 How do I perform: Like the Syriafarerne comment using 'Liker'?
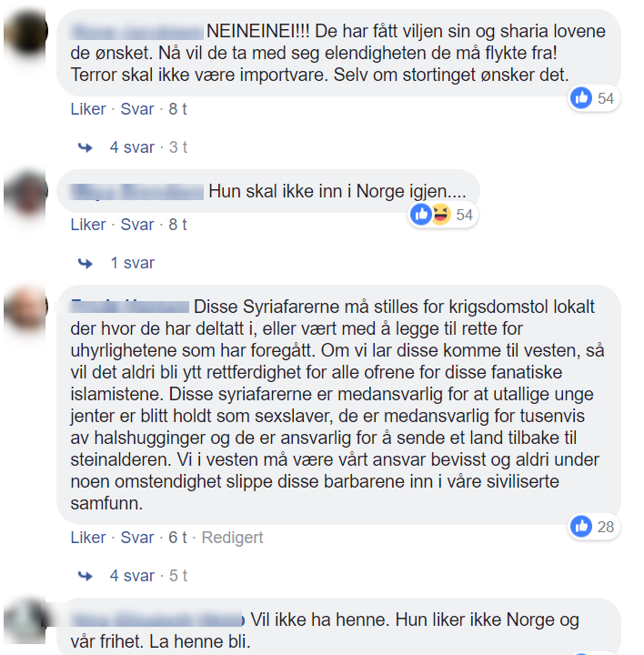pyautogui.click(x=88, y=538)
